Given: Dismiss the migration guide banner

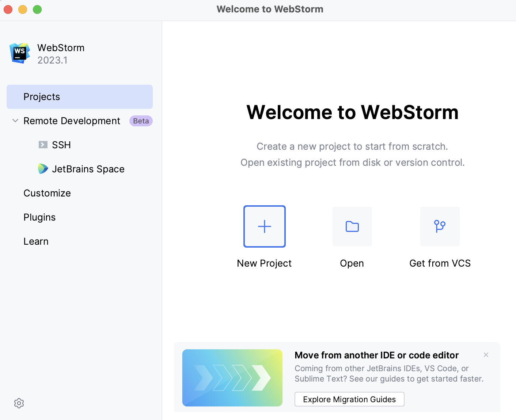Looking at the screenshot, I should pyautogui.click(x=486, y=355).
